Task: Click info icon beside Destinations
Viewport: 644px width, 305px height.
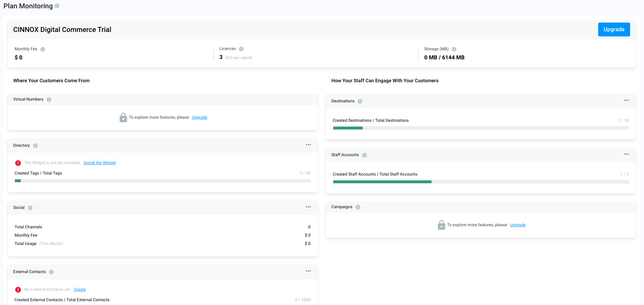Action: tap(360, 101)
